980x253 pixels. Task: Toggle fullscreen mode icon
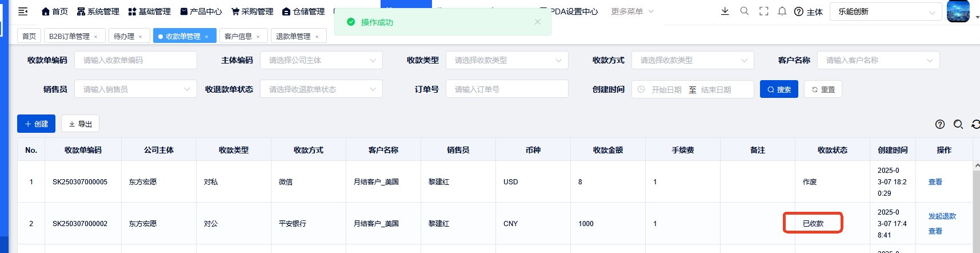[x=763, y=11]
